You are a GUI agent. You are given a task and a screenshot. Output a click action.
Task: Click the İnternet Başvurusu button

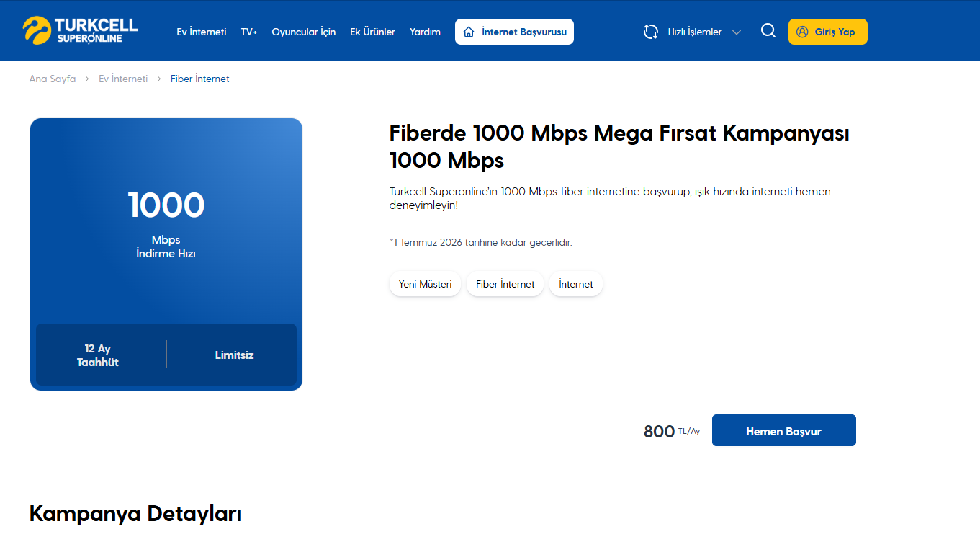(x=514, y=32)
